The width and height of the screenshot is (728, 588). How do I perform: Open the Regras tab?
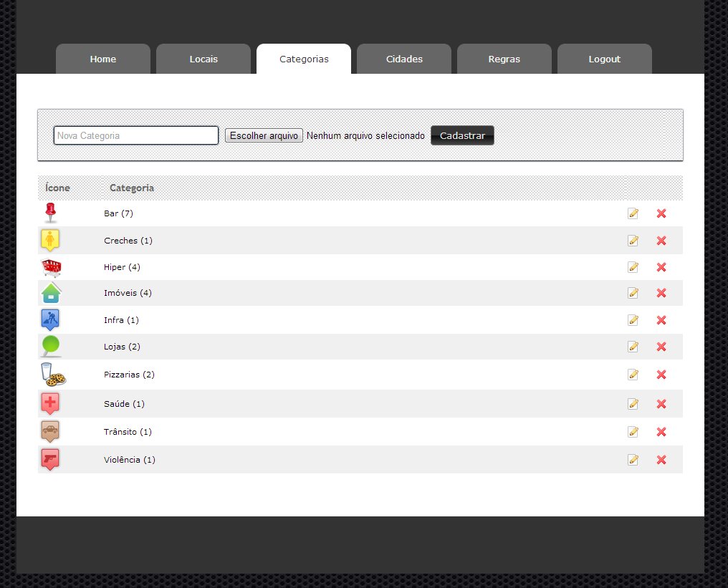pos(504,59)
